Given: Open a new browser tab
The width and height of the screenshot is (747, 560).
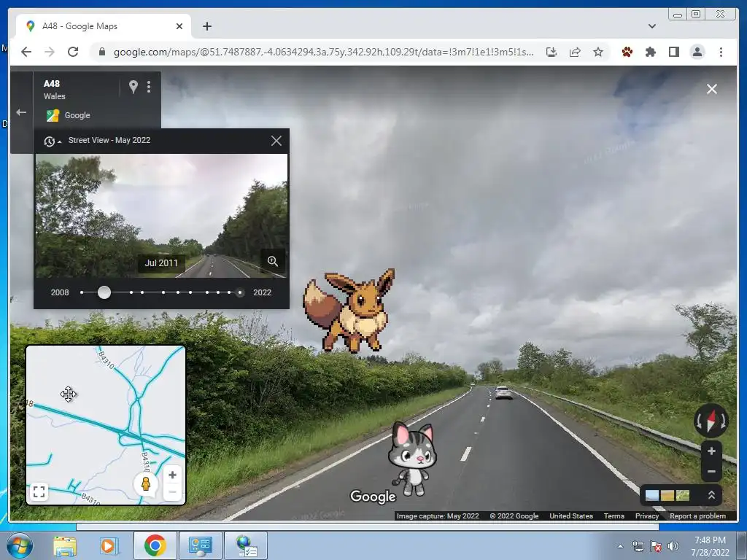Looking at the screenshot, I should click(206, 26).
